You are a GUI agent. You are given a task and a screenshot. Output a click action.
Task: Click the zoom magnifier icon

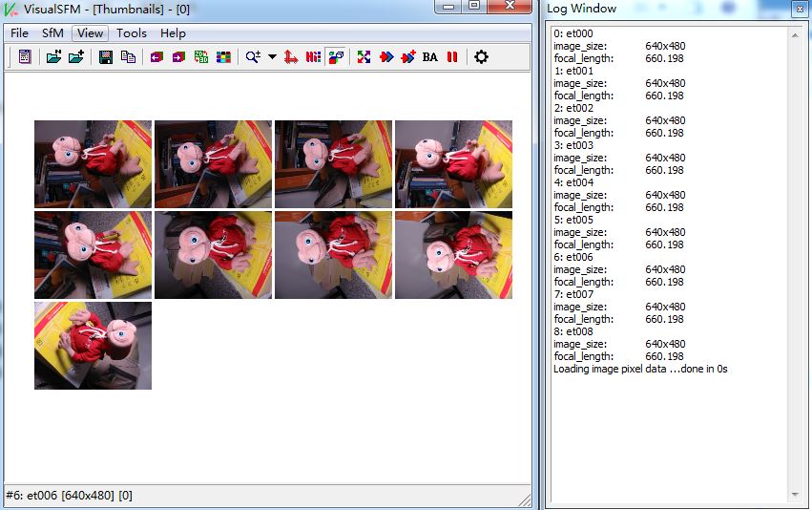click(253, 56)
